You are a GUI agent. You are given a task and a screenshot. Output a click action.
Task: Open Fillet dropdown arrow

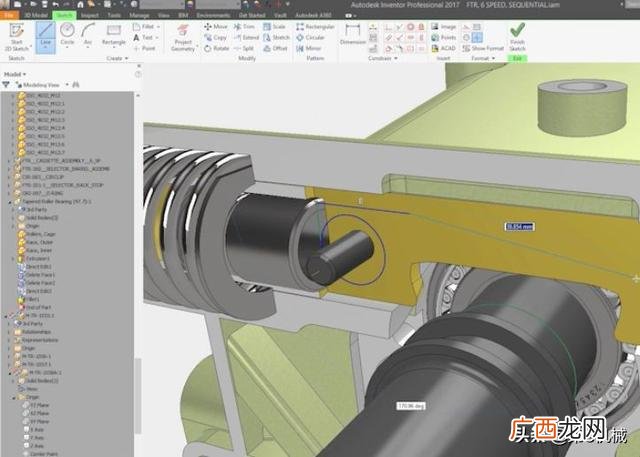click(x=158, y=27)
